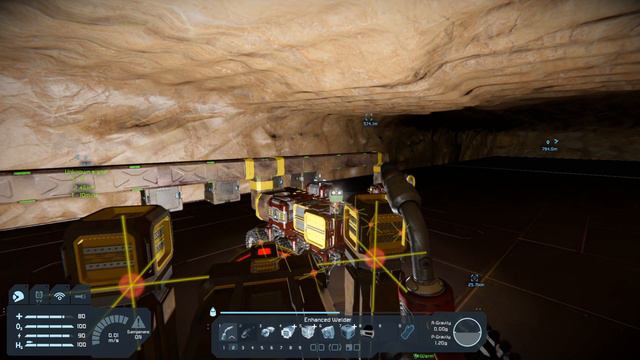
Task: Toggle the helmet status icon
Action: (x=18, y=296)
